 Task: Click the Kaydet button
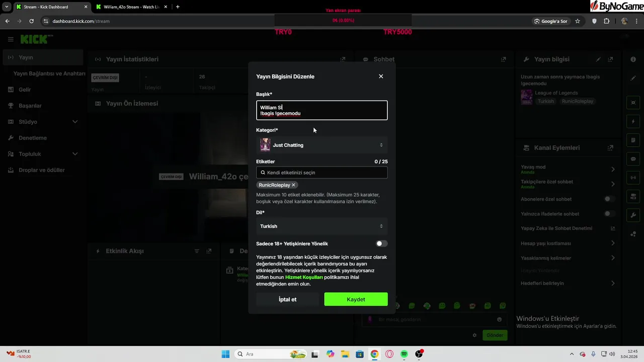pos(356,299)
